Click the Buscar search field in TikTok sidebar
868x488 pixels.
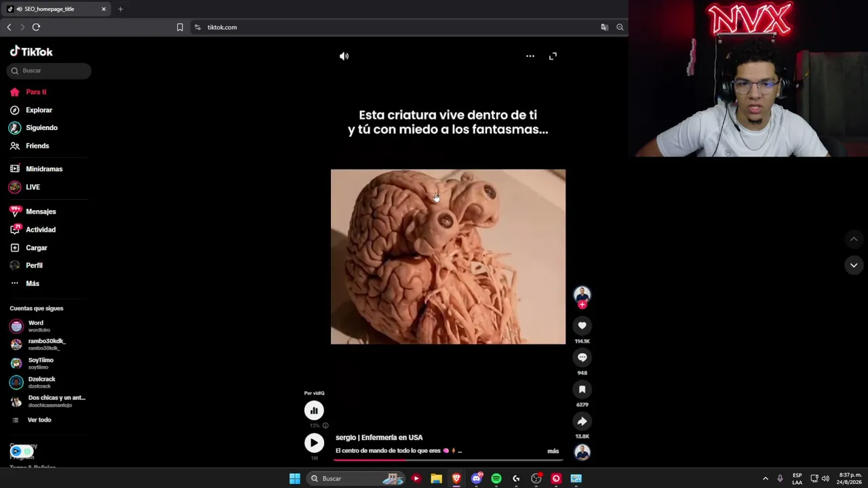pyautogui.click(x=49, y=70)
